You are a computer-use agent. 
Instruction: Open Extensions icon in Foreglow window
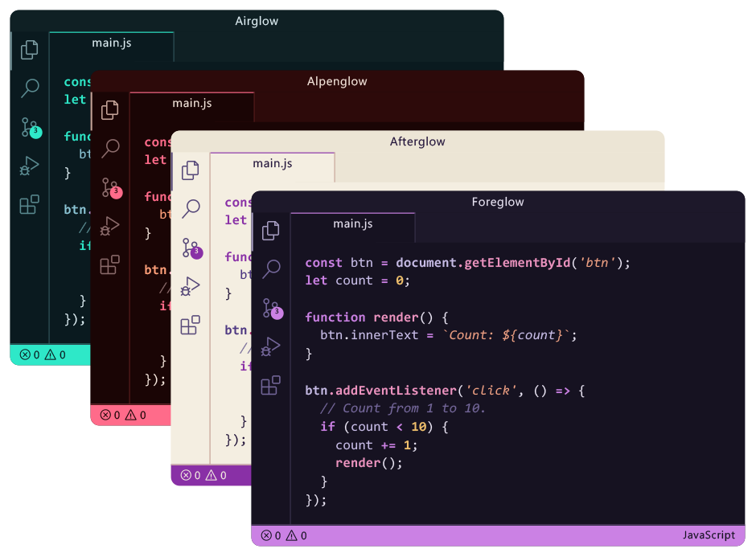coord(271,385)
